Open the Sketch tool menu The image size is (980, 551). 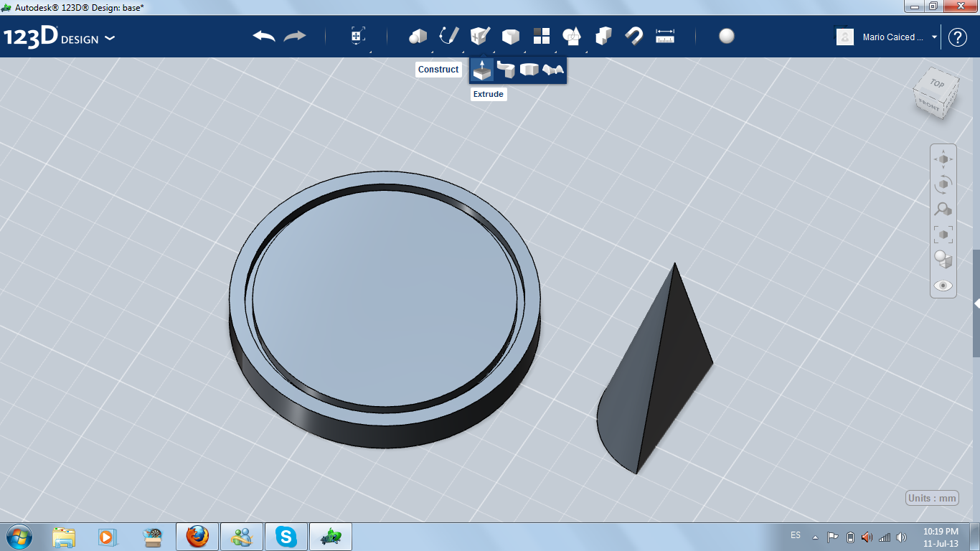448,36
